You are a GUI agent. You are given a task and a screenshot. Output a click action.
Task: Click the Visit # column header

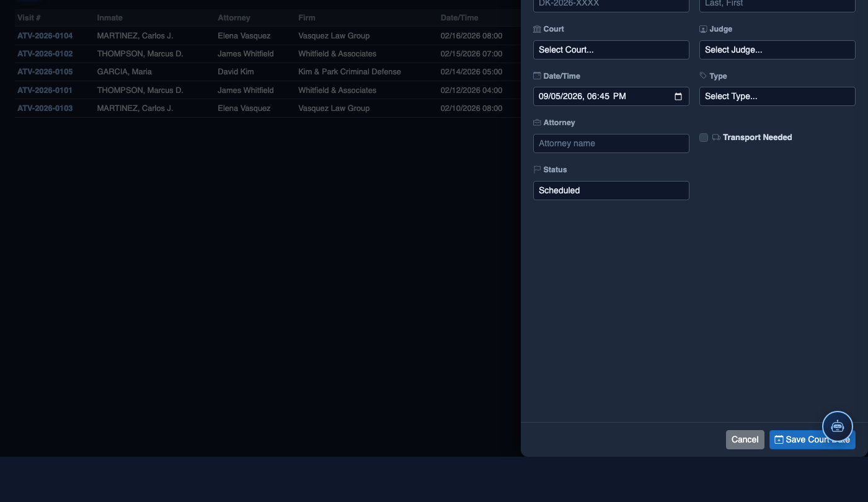29,18
